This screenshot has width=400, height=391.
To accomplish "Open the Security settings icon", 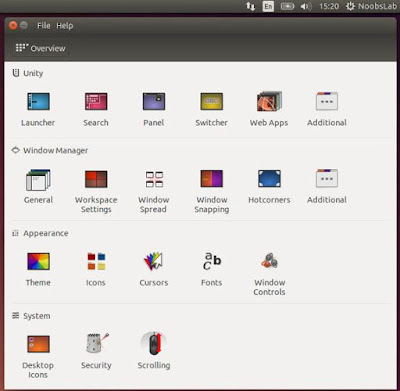I will click(97, 344).
